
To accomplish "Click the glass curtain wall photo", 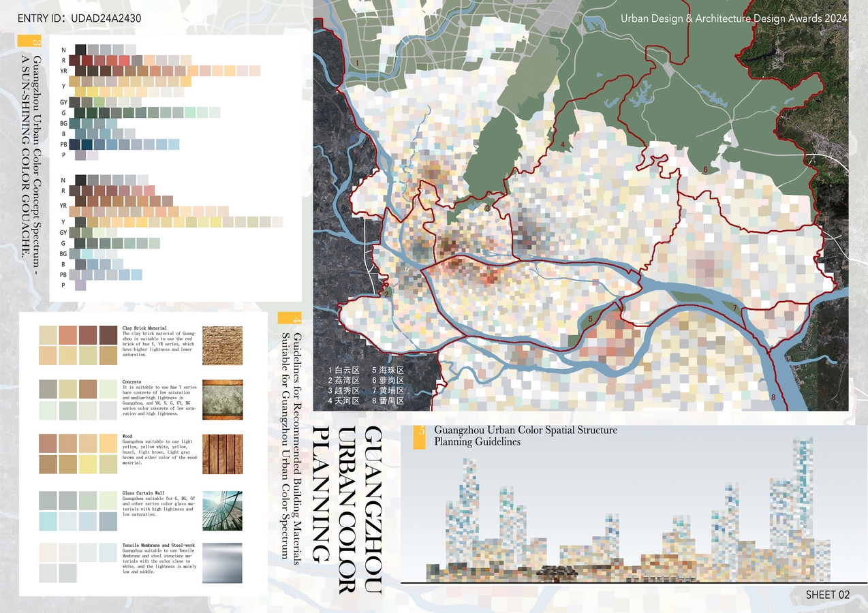I will (222, 511).
